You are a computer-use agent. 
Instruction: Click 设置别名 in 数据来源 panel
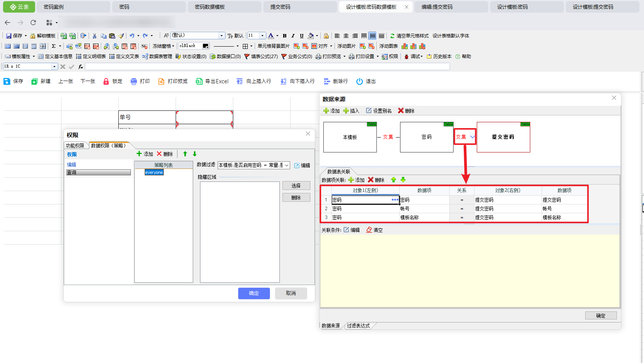click(x=379, y=111)
